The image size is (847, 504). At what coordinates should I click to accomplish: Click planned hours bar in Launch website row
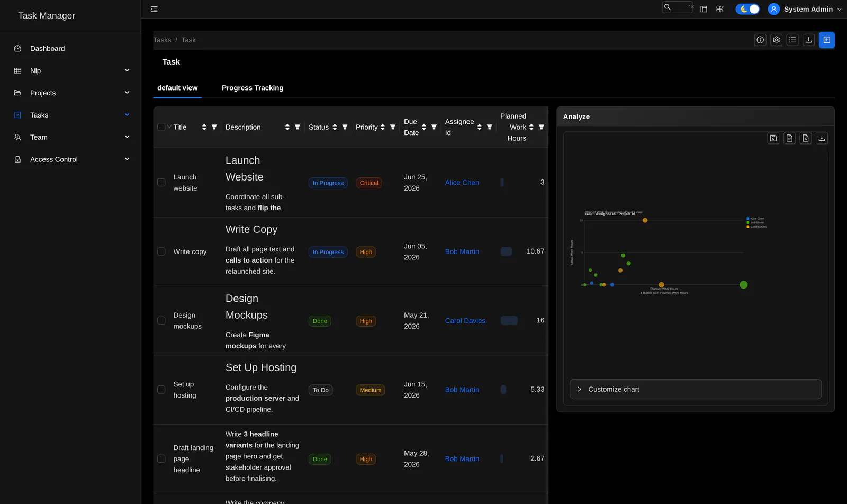click(502, 183)
